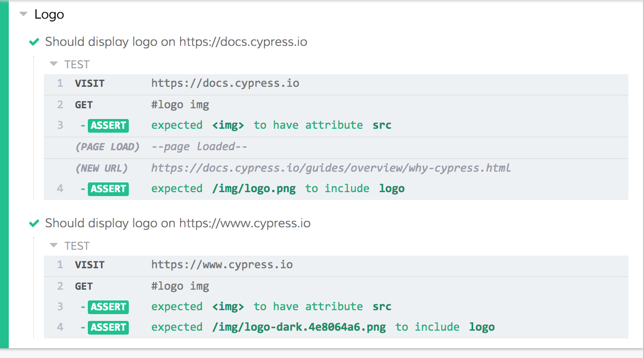The image size is (644, 358).
Task: Open the 'Should display logo on https://docs.cypress.io' test
Action: point(176,42)
